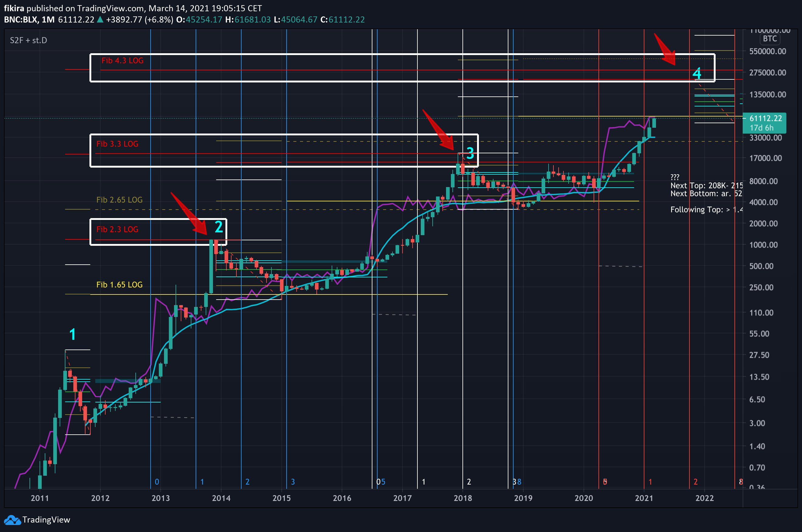Screen dimensions: 802x532
Task: Click the 135000.00 price axis label
Action: pos(767,94)
